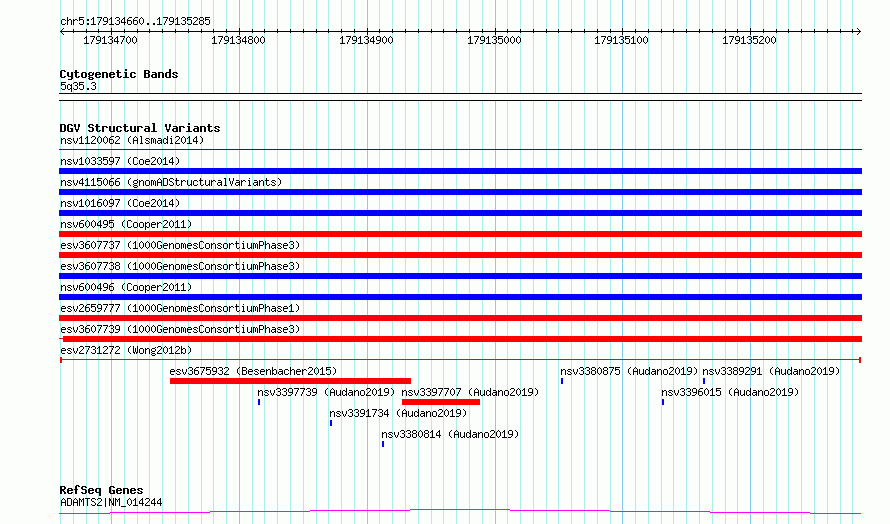Select esv2731272 (Wong2012b) variant label
This screenshot has width=890, height=524.
pyautogui.click(x=126, y=350)
